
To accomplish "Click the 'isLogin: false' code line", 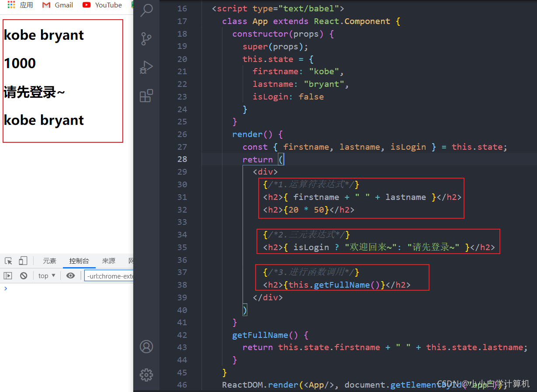I will (x=288, y=97).
